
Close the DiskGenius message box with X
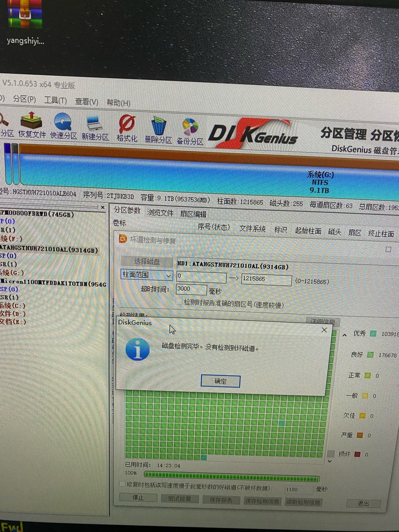click(x=324, y=330)
